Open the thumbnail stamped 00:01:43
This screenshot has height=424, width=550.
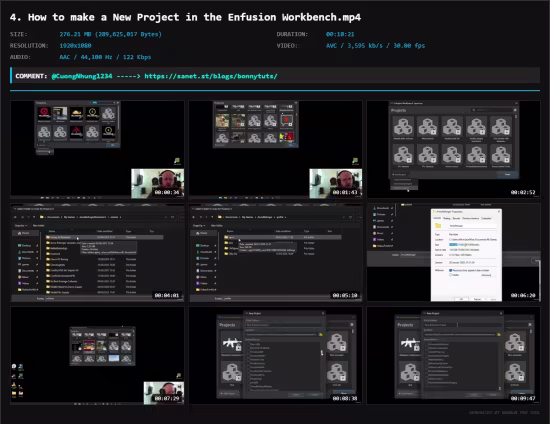tap(275, 149)
